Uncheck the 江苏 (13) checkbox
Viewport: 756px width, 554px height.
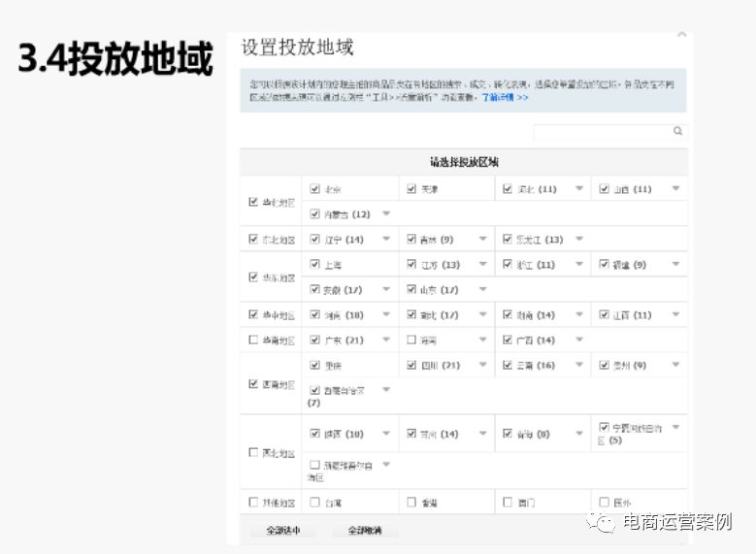[411, 264]
